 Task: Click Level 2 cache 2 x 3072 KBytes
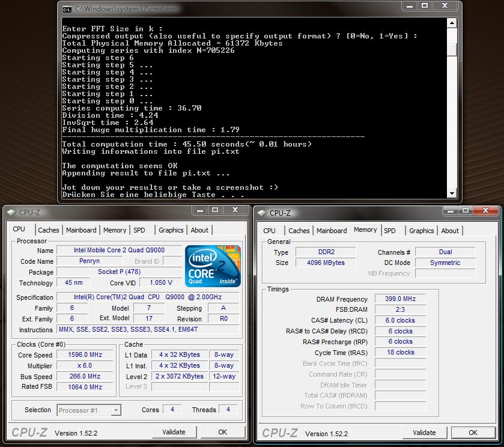[x=180, y=376]
